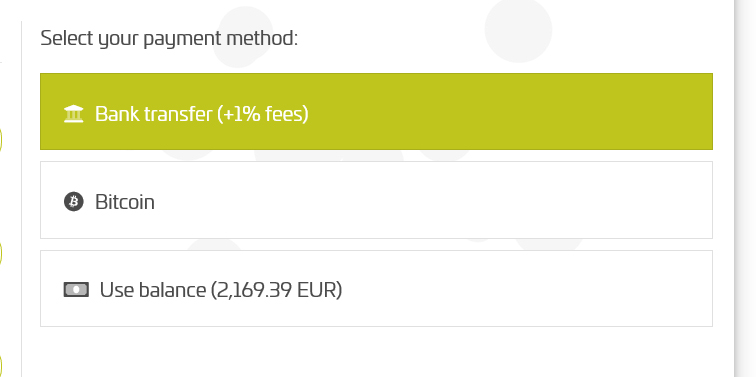Click the bank building icon
The image size is (756, 377).
click(74, 114)
